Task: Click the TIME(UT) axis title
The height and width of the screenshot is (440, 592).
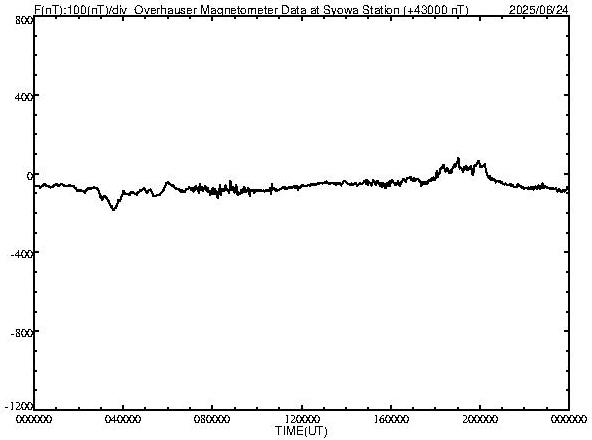Action: (x=301, y=431)
